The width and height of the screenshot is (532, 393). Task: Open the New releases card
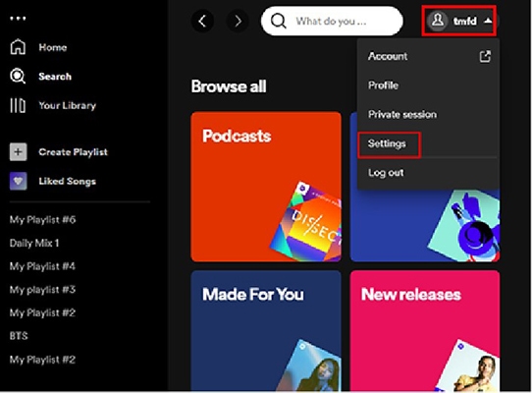click(425, 331)
